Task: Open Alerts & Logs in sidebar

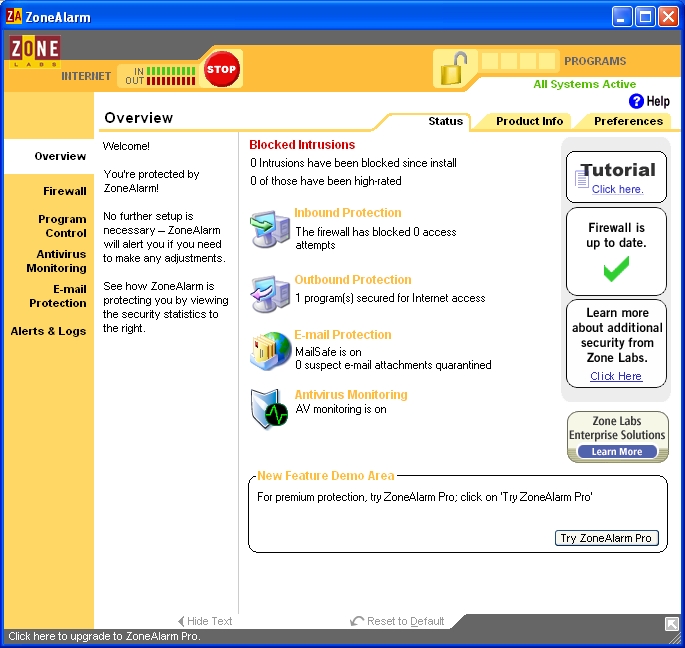Action: click(x=48, y=331)
